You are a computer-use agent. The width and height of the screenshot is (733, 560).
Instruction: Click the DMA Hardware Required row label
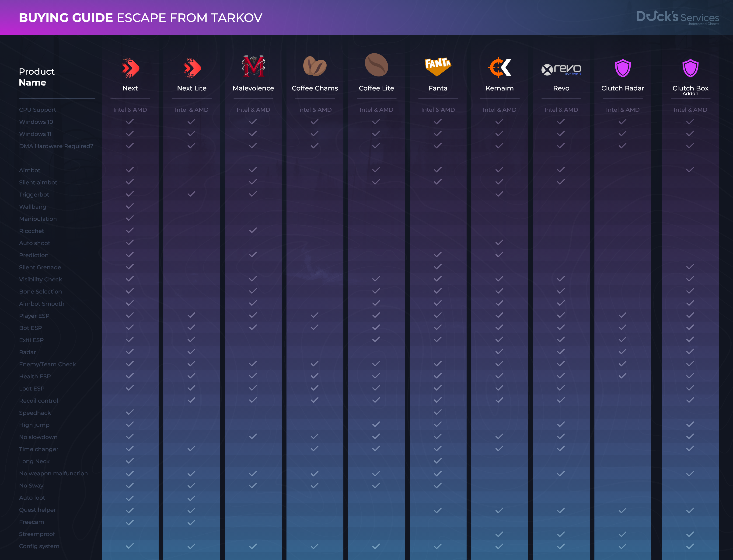coord(56,146)
